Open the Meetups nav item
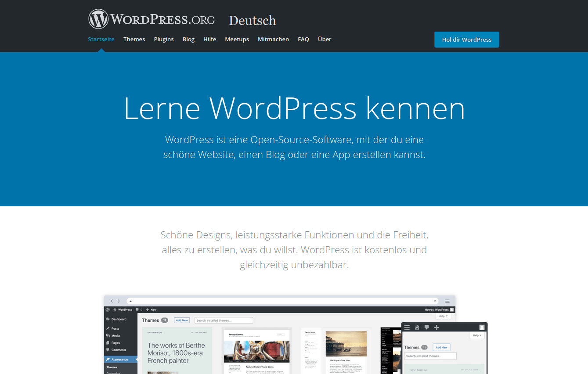Image resolution: width=588 pixels, height=374 pixels. [237, 39]
